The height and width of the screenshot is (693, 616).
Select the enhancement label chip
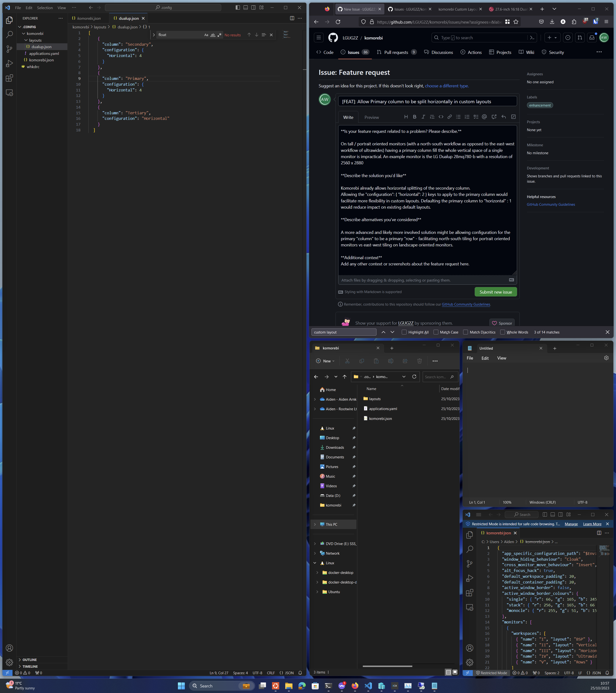pyautogui.click(x=540, y=105)
